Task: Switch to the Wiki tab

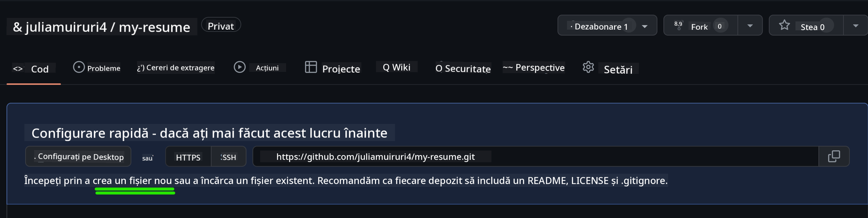Action: click(396, 67)
